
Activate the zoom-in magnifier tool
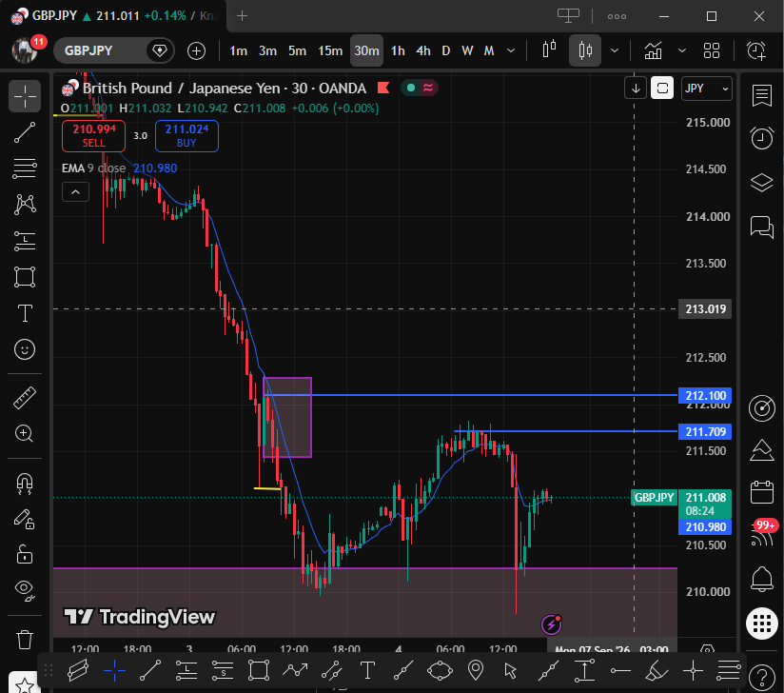[25, 433]
